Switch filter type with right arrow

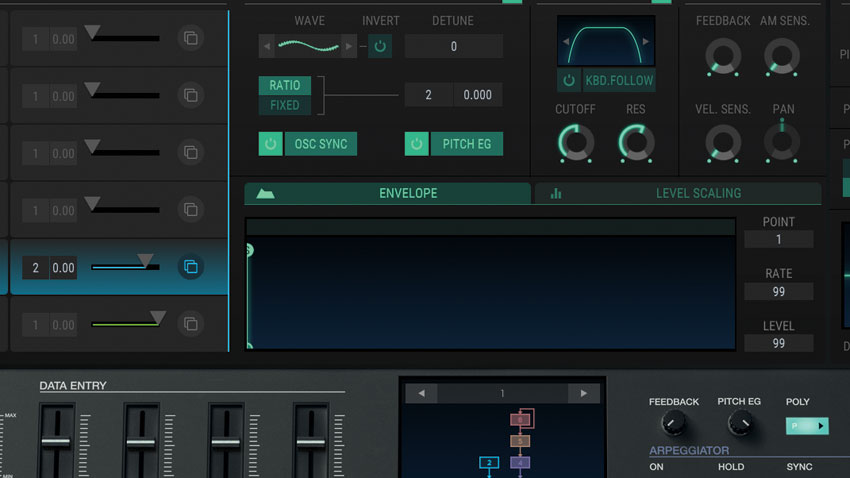(x=646, y=42)
